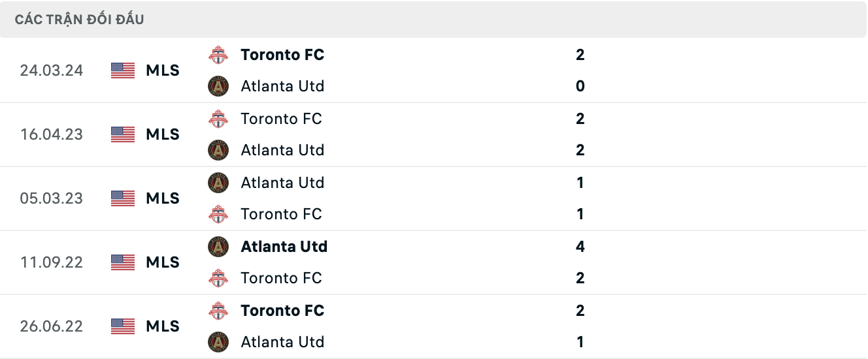Open bold Atlanta Utd name in 11.09.22 match
Viewport: 868px width, 359px height.
284,247
